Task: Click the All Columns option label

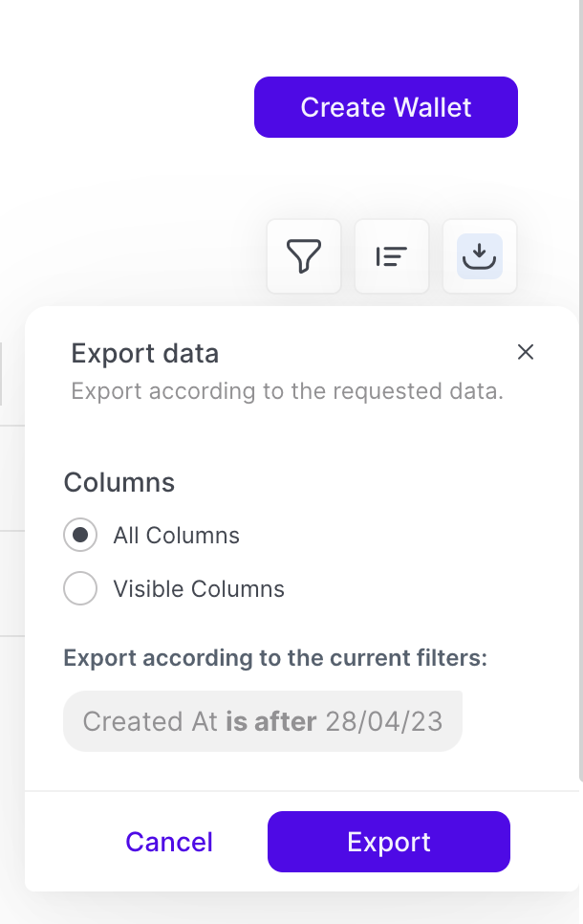Action: pyautogui.click(x=176, y=536)
